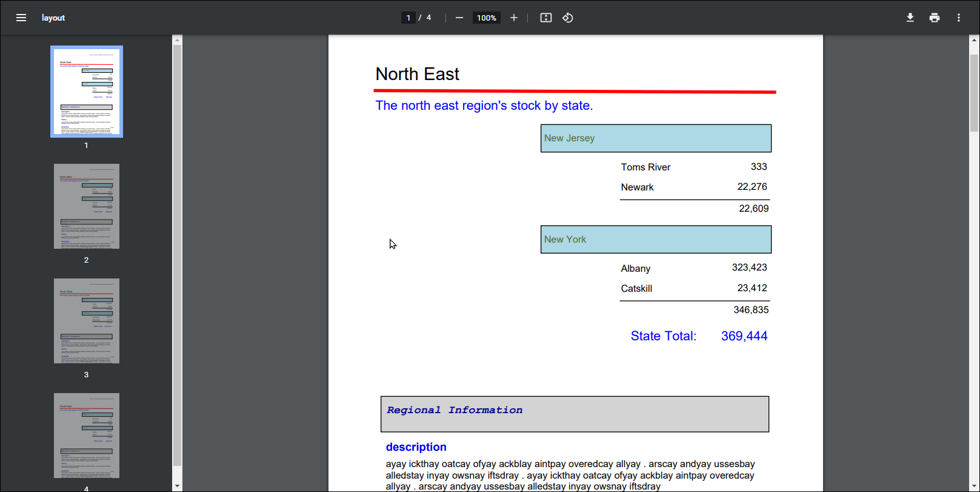Click the fit to page icon
The image size is (980, 492).
coord(546,18)
